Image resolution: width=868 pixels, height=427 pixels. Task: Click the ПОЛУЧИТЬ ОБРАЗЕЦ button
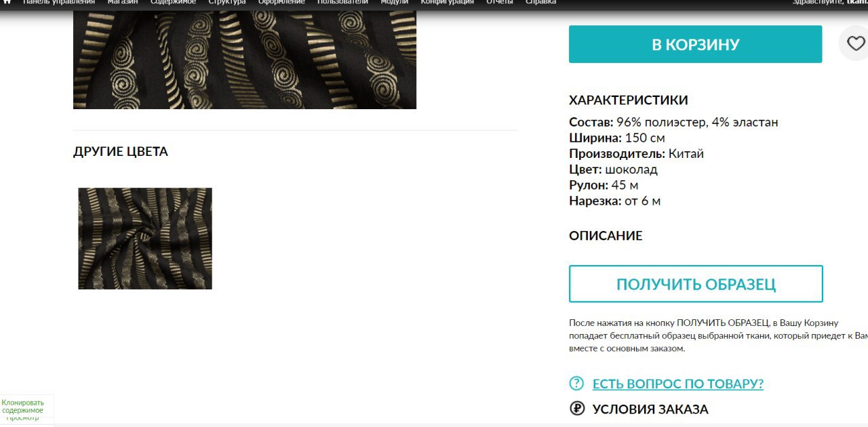pyautogui.click(x=696, y=284)
